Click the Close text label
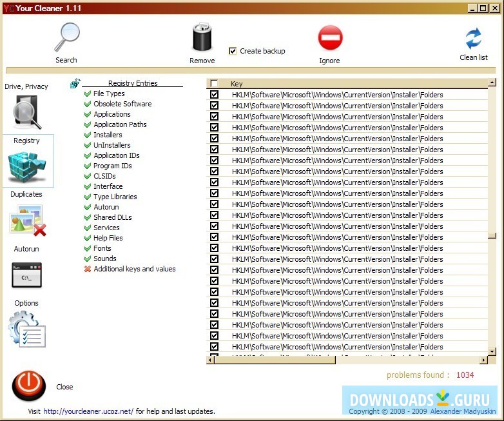This screenshot has width=504, height=421. coord(64,387)
